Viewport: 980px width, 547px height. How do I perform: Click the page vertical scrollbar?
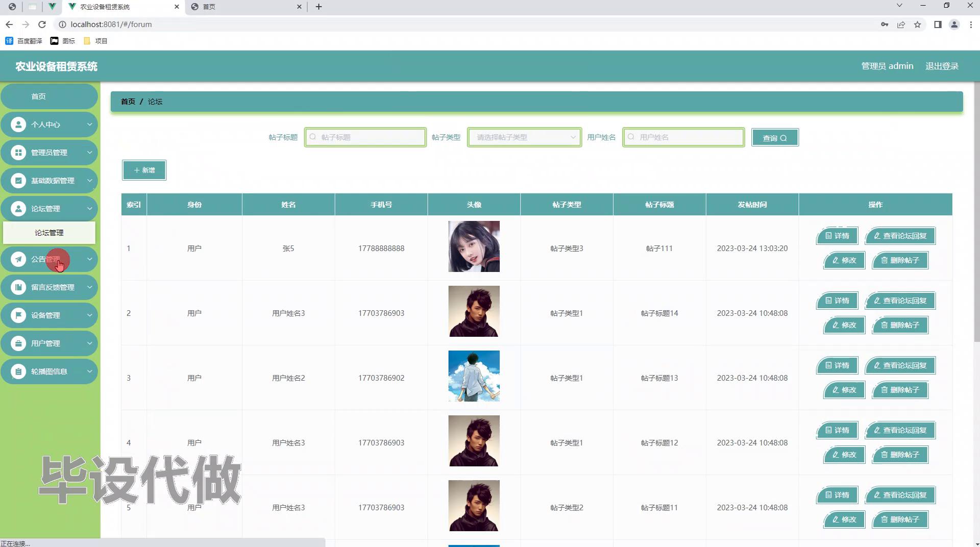[x=976, y=212]
